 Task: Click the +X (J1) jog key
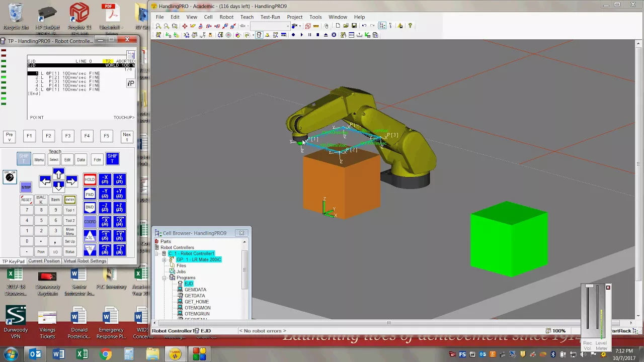119,179
